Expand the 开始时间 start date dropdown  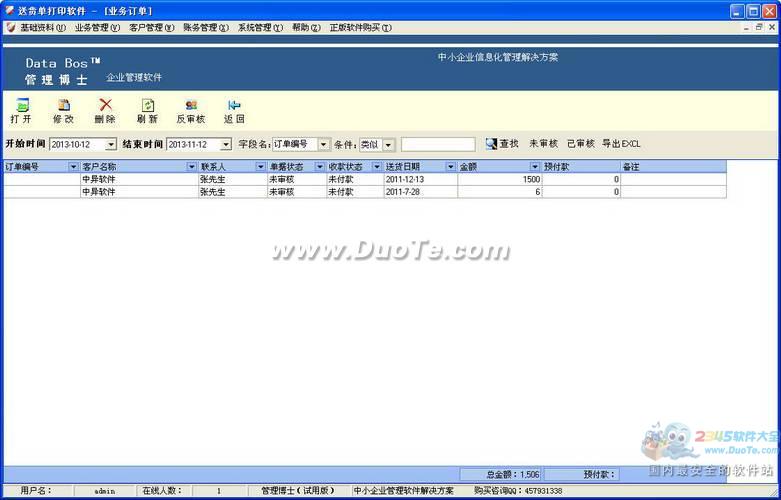(111, 145)
